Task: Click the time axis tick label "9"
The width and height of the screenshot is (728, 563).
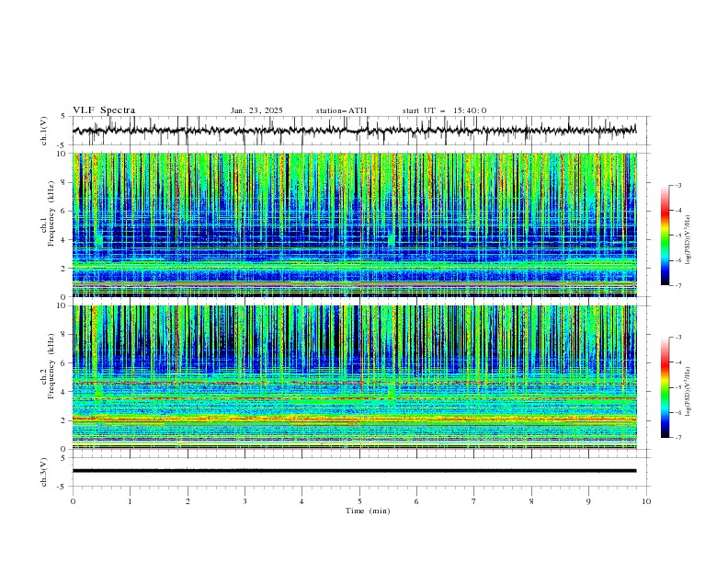Action: [x=588, y=501]
